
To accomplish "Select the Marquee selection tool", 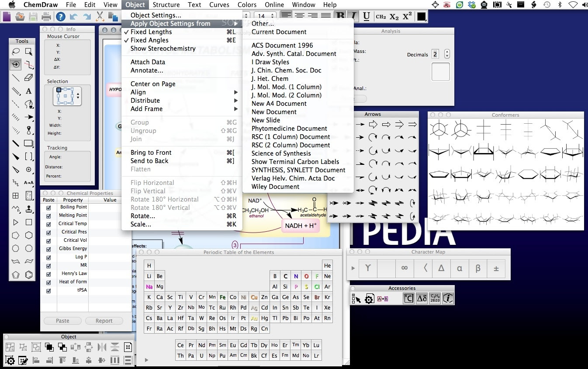I will 29,52.
